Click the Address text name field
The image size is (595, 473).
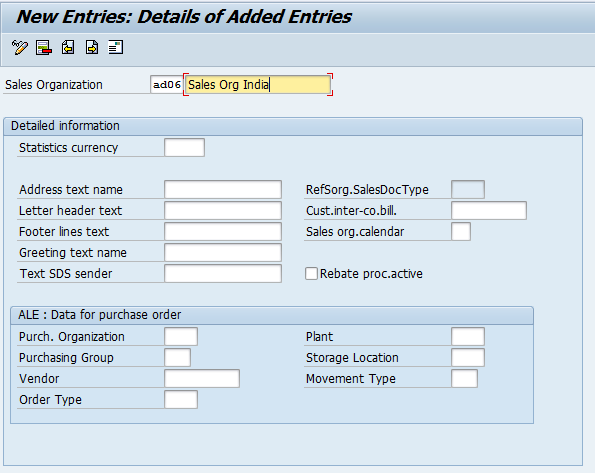[223, 189]
